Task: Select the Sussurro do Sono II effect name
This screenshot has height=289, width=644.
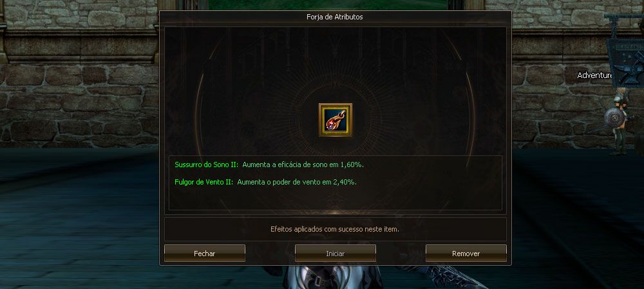Action: coord(207,164)
